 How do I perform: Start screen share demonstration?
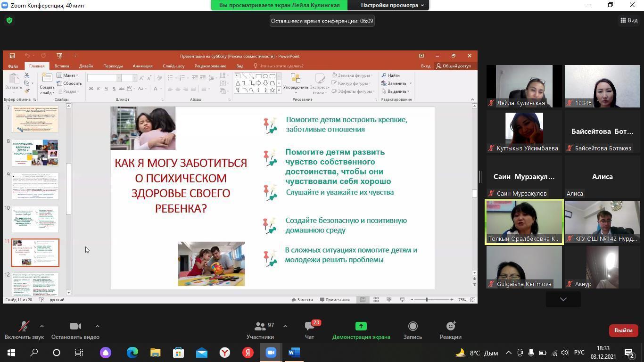pyautogui.click(x=361, y=330)
